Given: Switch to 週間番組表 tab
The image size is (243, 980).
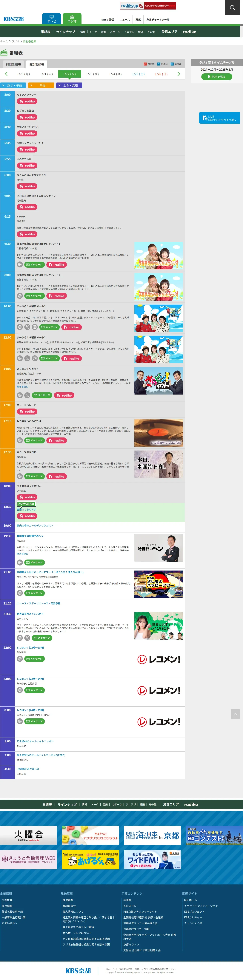Looking at the screenshot, I should click(x=13, y=65).
